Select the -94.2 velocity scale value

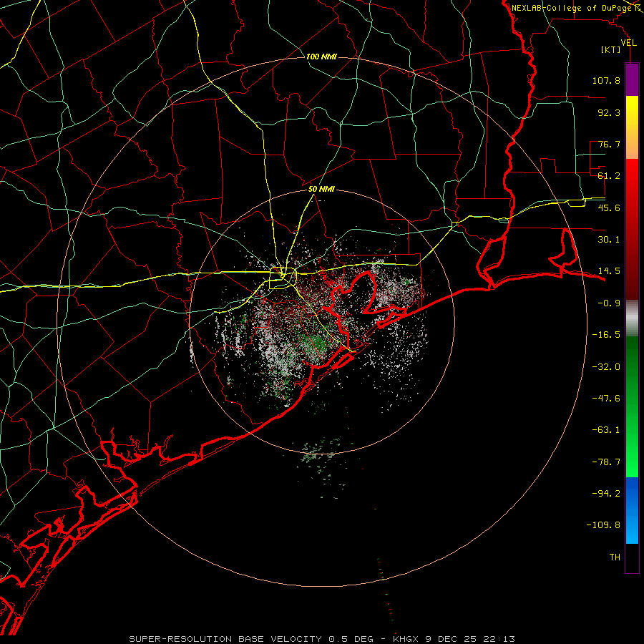[x=606, y=494]
